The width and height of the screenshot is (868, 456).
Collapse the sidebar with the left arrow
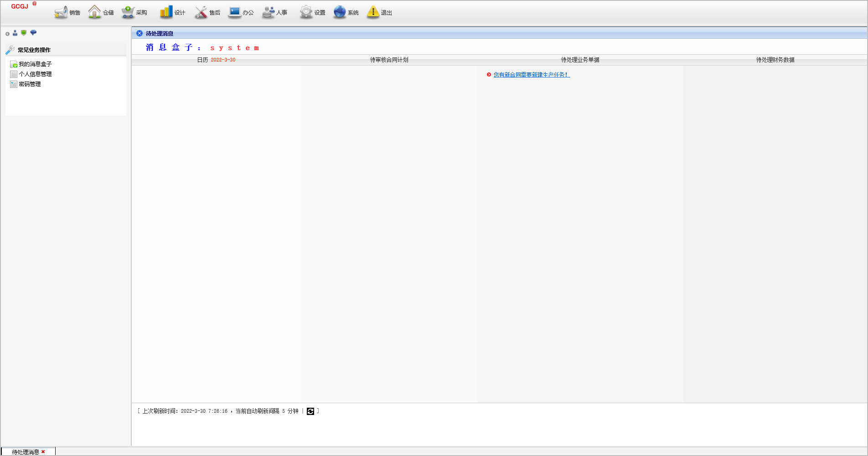click(7, 34)
